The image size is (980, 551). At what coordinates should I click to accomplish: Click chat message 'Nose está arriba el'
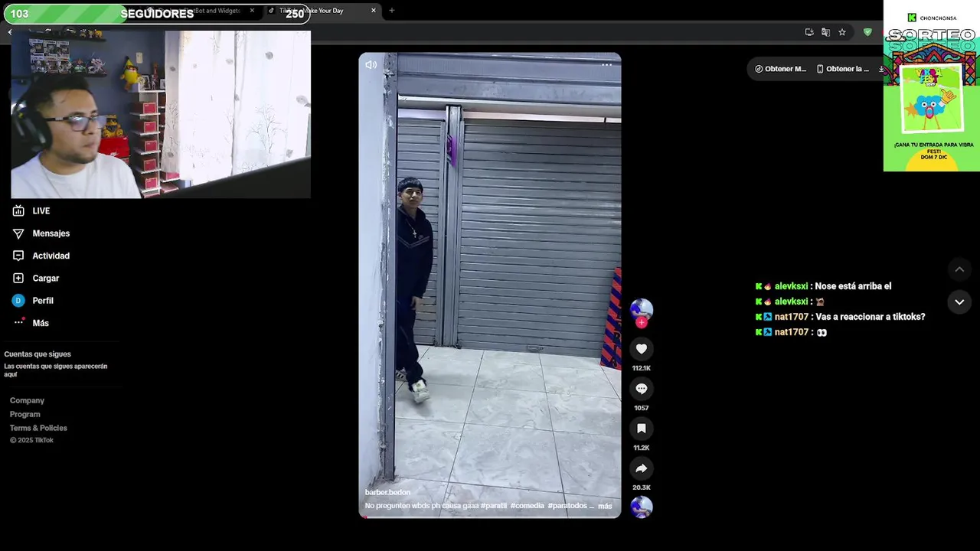pyautogui.click(x=853, y=286)
